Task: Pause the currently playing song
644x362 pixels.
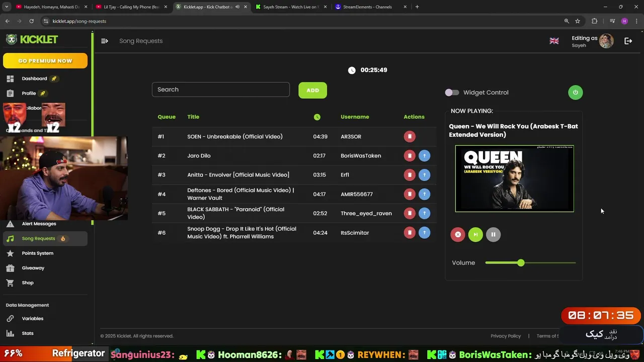Action: pyautogui.click(x=493, y=234)
